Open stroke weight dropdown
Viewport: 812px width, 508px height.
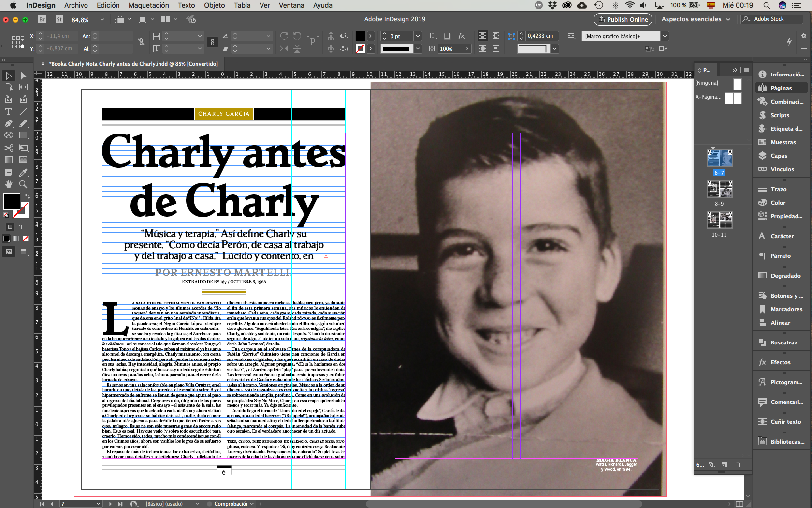click(418, 36)
